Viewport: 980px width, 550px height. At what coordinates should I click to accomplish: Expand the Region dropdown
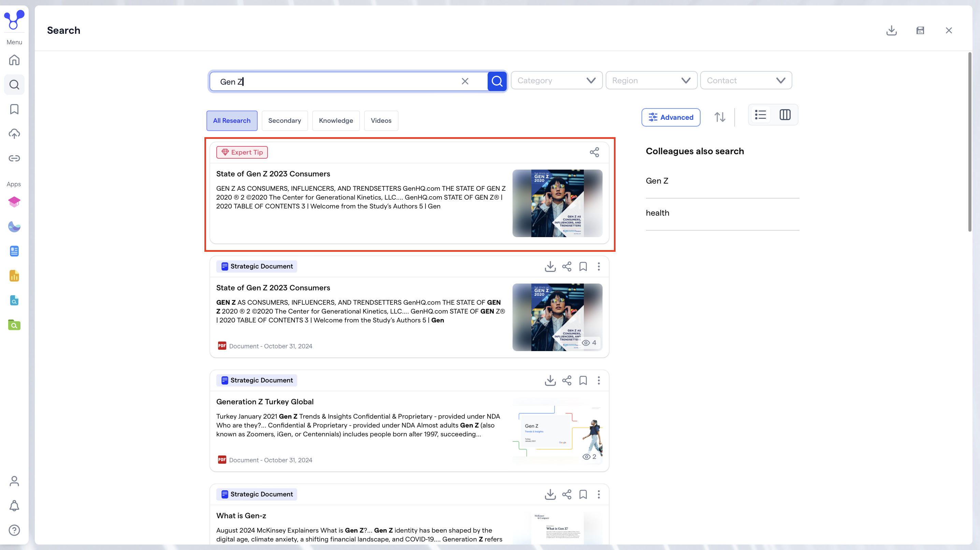(651, 80)
